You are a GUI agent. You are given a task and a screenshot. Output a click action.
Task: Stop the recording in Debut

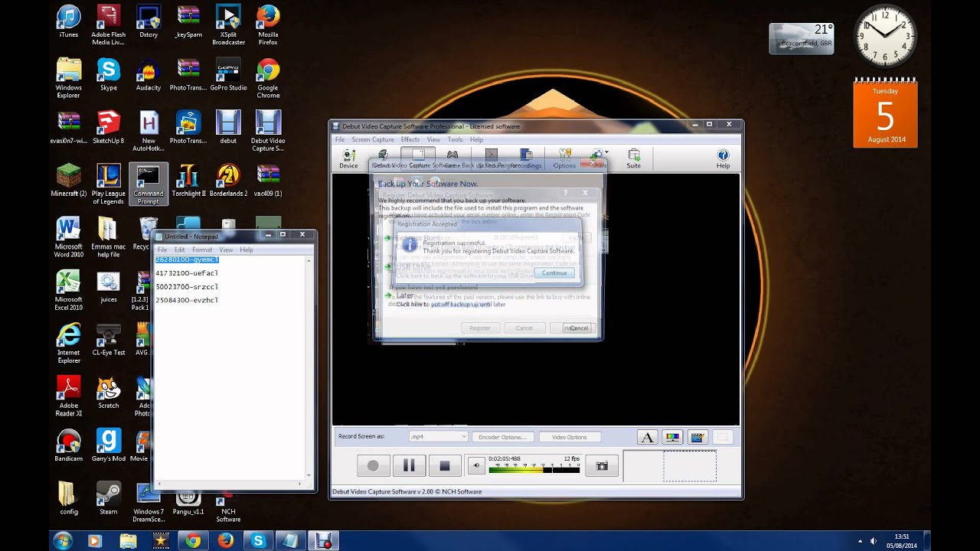445,465
